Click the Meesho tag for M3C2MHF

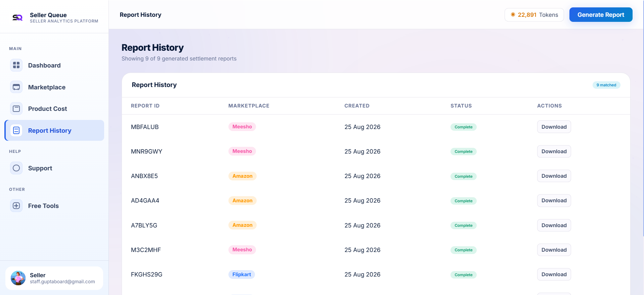coord(242,250)
